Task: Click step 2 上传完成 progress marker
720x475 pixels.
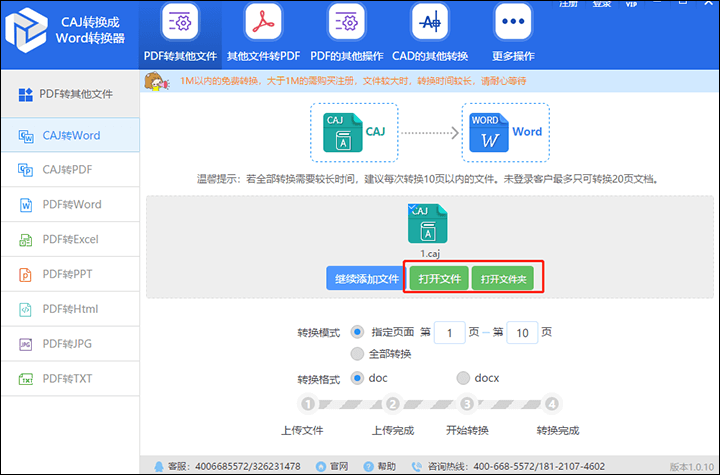Action: point(392,404)
